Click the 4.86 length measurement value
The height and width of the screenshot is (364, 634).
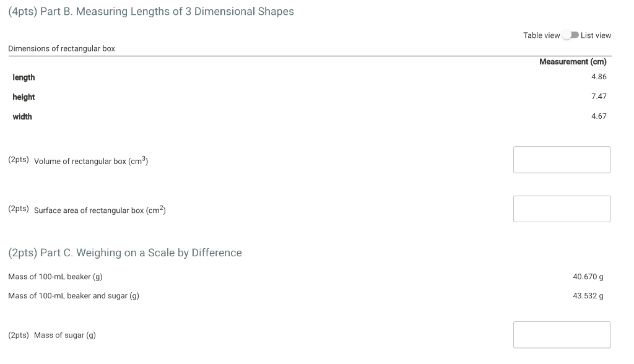(599, 76)
